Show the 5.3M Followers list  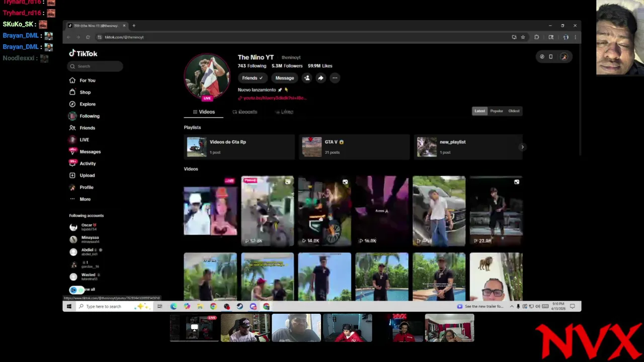[x=287, y=66]
